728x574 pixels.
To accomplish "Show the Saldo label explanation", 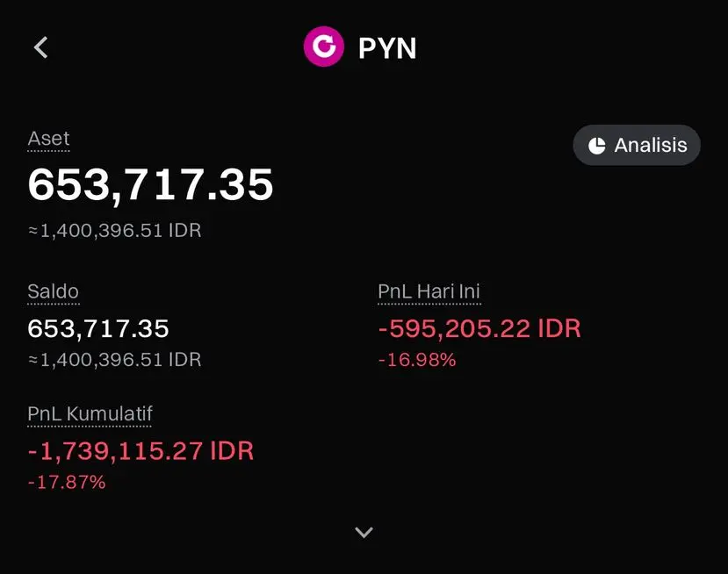I will 53,291.
